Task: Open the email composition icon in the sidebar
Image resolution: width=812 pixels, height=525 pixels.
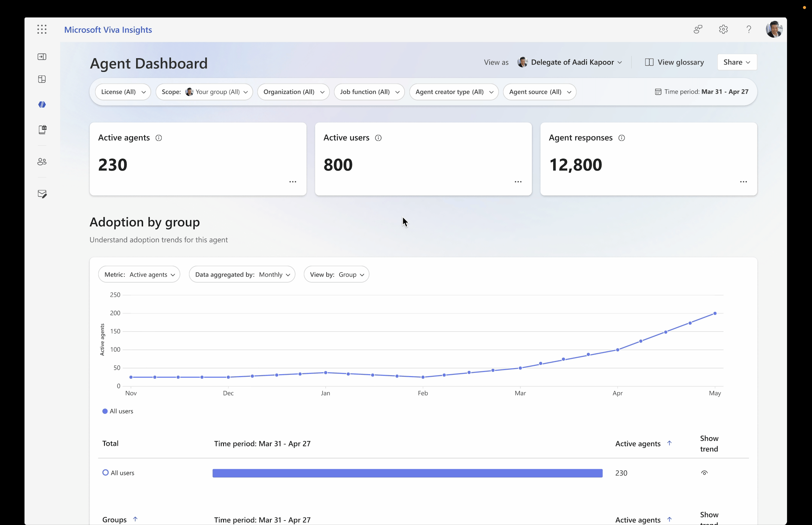Action: tap(42, 194)
